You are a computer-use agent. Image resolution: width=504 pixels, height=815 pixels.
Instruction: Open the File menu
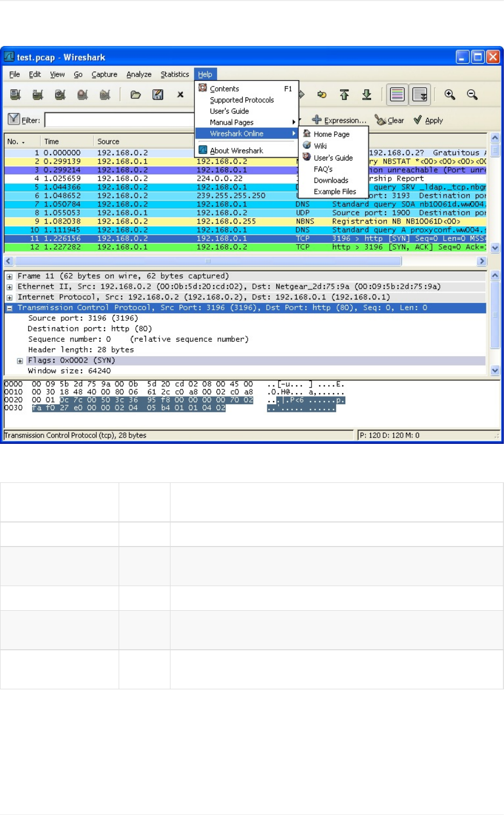click(14, 74)
